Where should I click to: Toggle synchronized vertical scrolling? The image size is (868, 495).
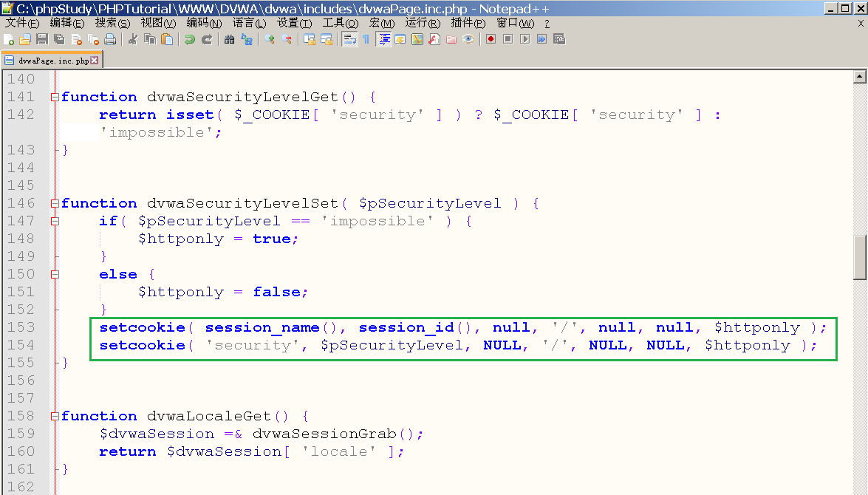tap(310, 39)
